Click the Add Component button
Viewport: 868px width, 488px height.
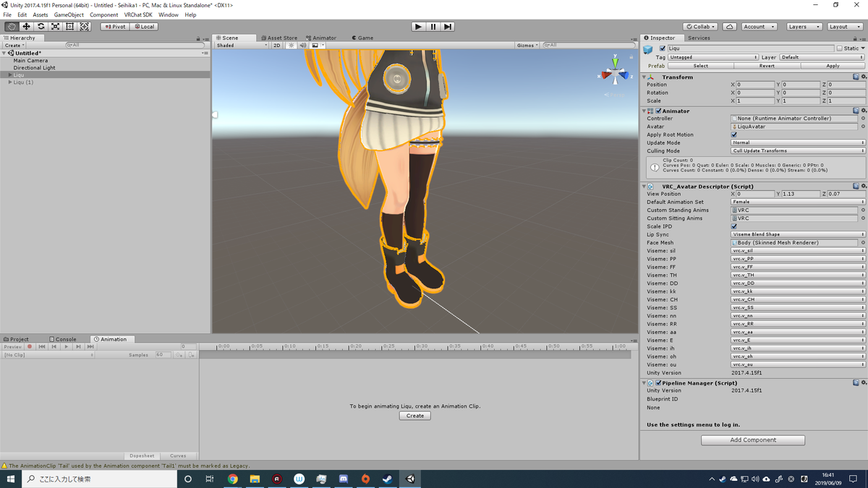coord(753,440)
